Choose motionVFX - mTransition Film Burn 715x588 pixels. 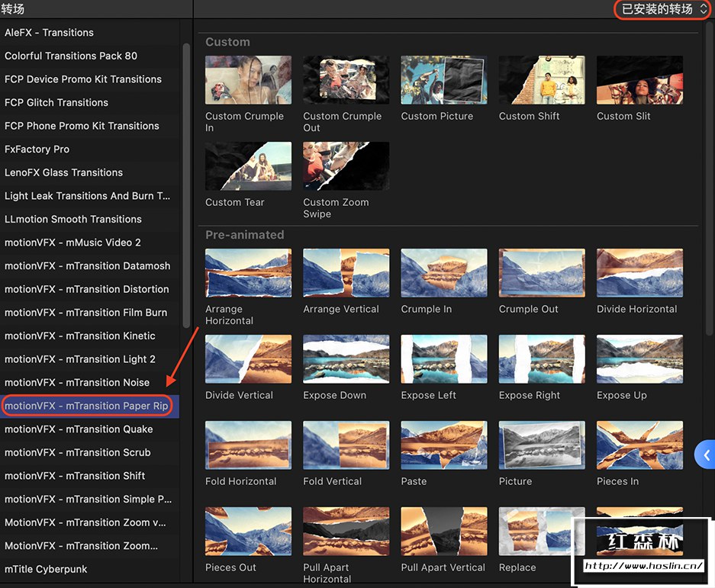(90, 312)
